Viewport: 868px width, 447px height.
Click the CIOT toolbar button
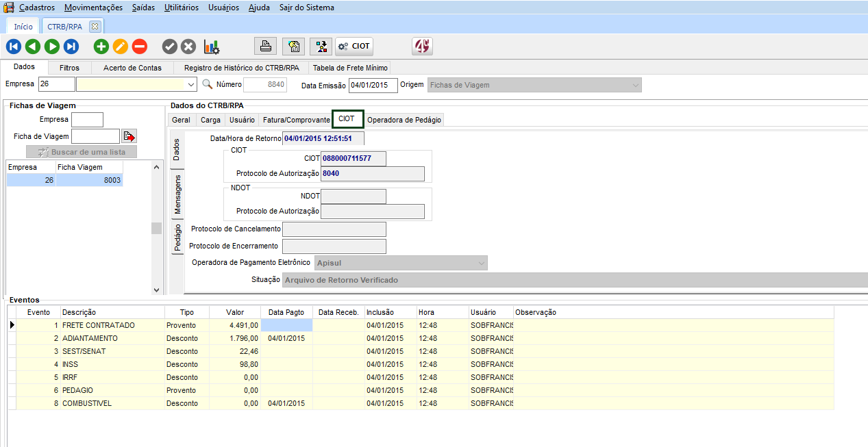tap(354, 47)
